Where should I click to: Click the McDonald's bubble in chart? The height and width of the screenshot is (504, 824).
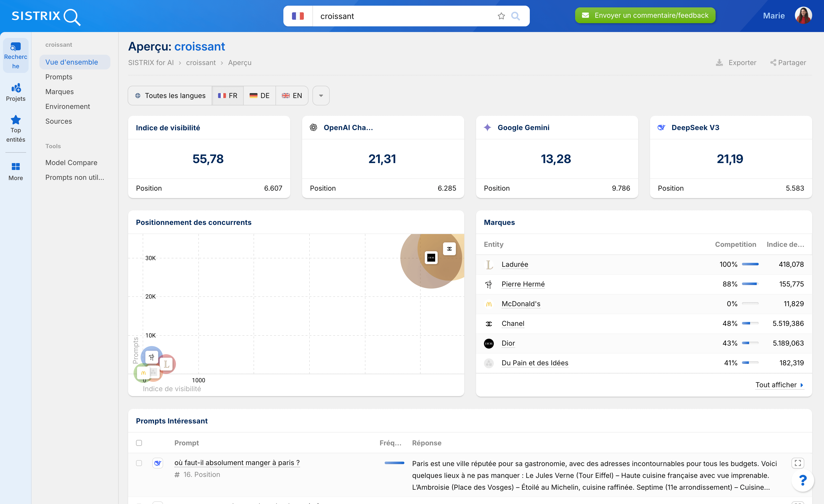click(x=143, y=373)
